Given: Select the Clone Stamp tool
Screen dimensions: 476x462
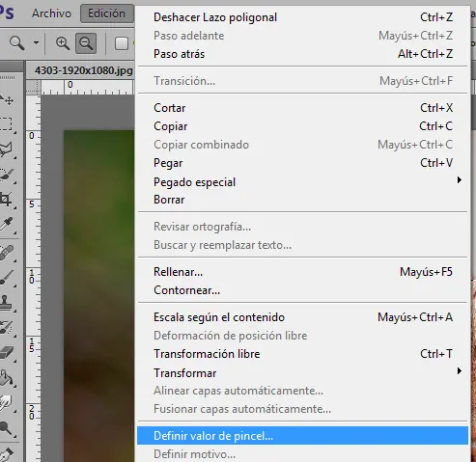Looking at the screenshot, I should pyautogui.click(x=7, y=303).
